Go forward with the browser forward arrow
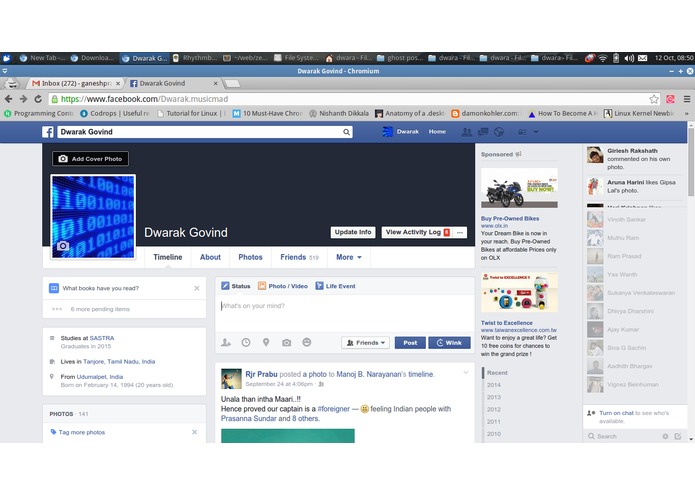The image size is (695, 494). pyautogui.click(x=23, y=99)
